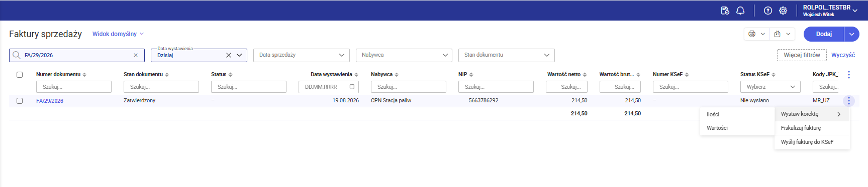Image resolution: width=868 pixels, height=187 pixels.
Task: Click CPN Stacja paliw buyer cell
Action: tap(391, 100)
